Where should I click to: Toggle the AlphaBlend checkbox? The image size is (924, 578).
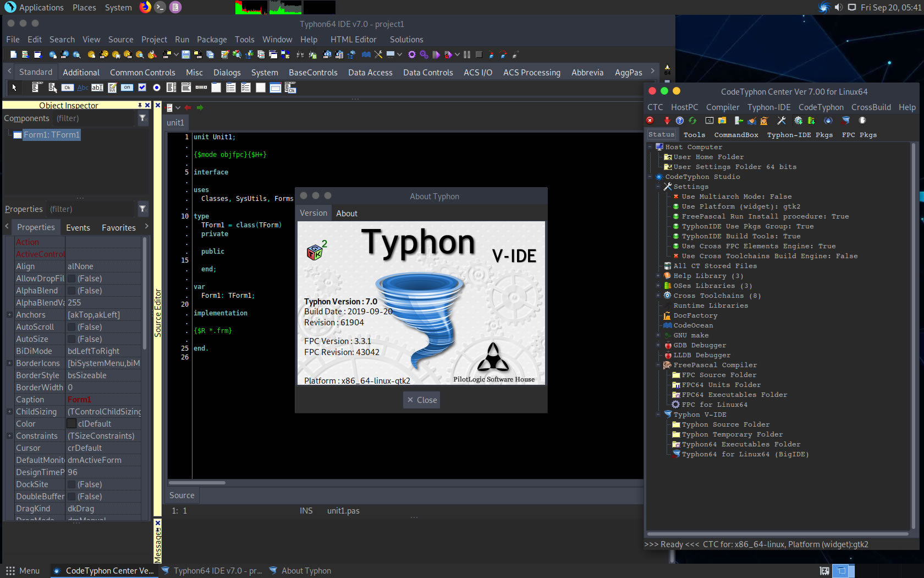71,291
